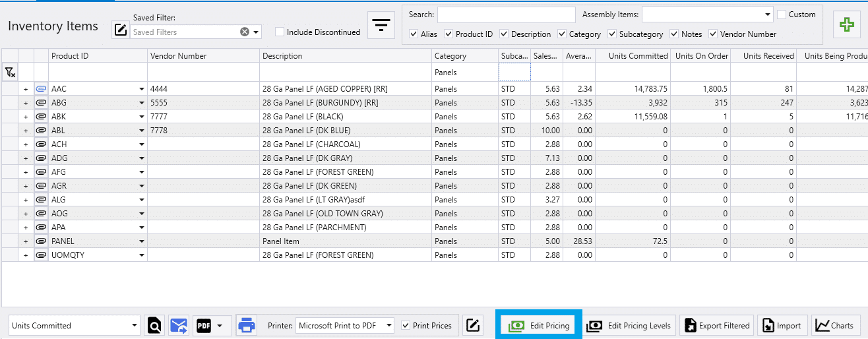This screenshot has width=868, height=339.
Task: Select the '28 Ga Panel LF (CHARCOAL)' description cell
Action: 346,144
